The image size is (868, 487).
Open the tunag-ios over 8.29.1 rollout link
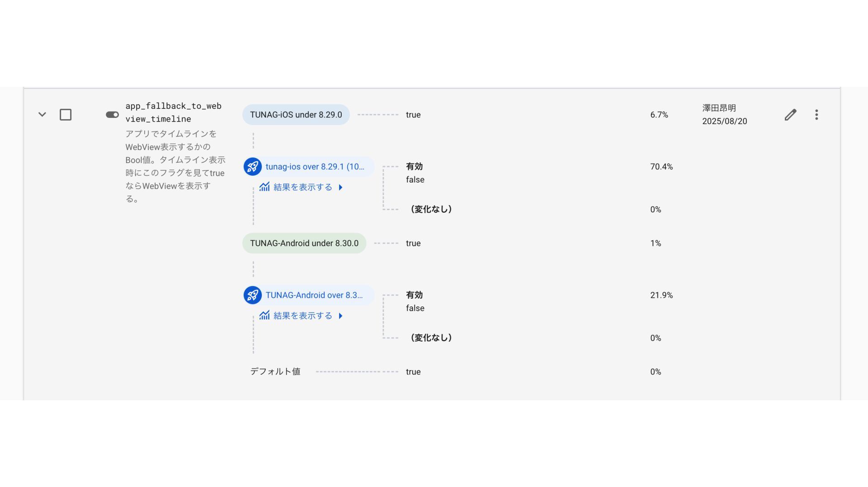click(x=315, y=167)
